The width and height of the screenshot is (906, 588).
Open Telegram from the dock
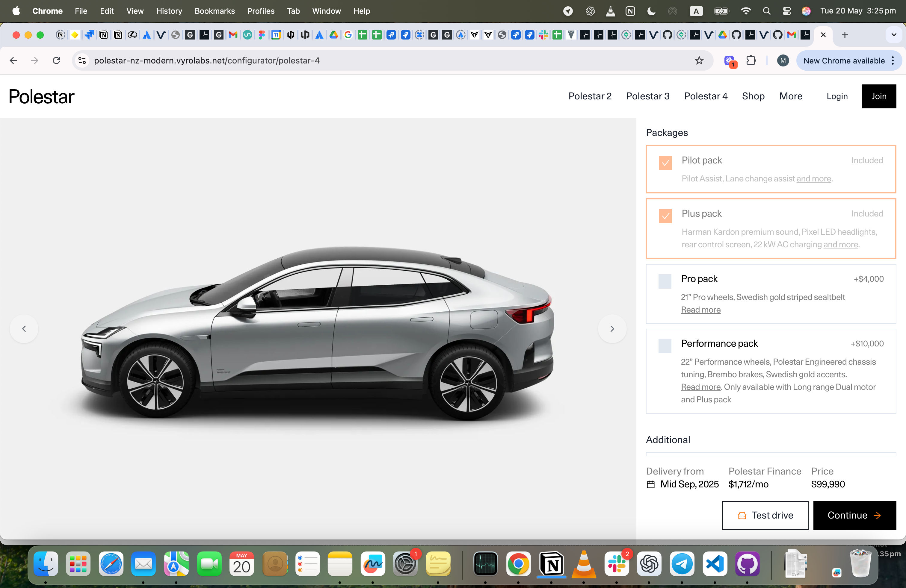(682, 564)
